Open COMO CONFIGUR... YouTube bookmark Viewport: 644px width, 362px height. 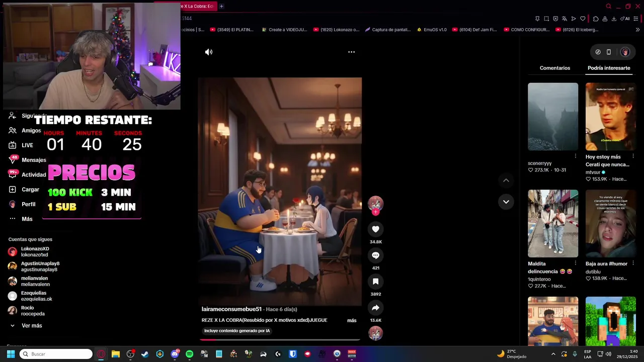point(526,30)
